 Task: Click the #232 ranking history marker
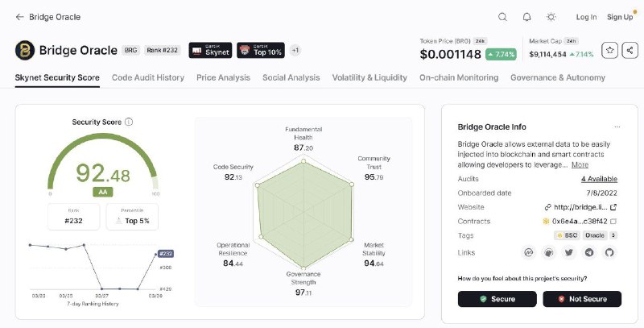coord(166,254)
